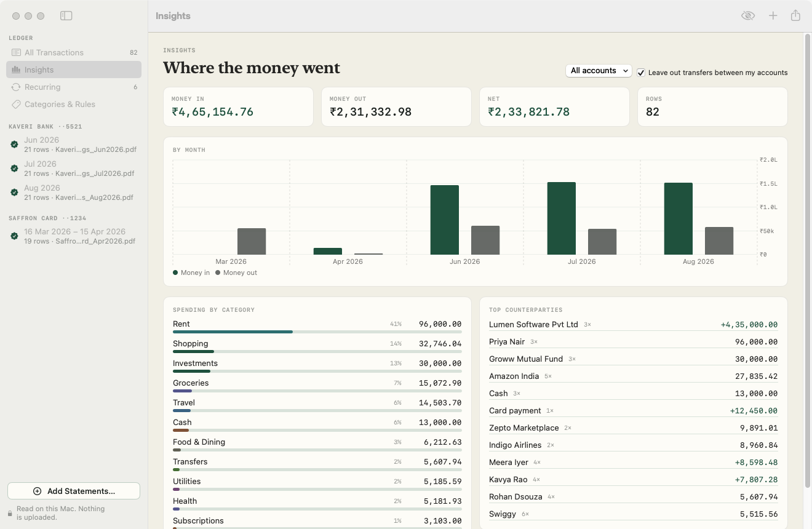Open the Aug 2026 Kaveri Bank statement
812x529 pixels.
pyautogui.click(x=74, y=193)
